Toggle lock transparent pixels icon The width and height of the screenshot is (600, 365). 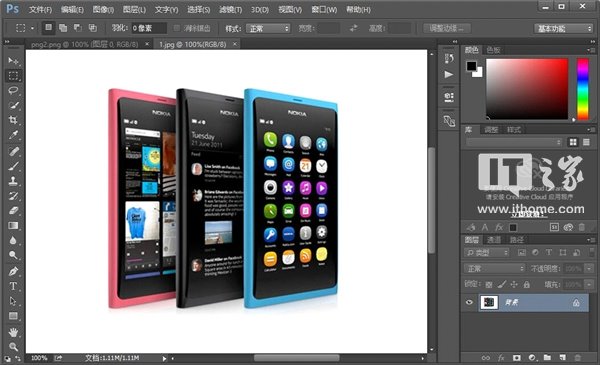[x=489, y=285]
